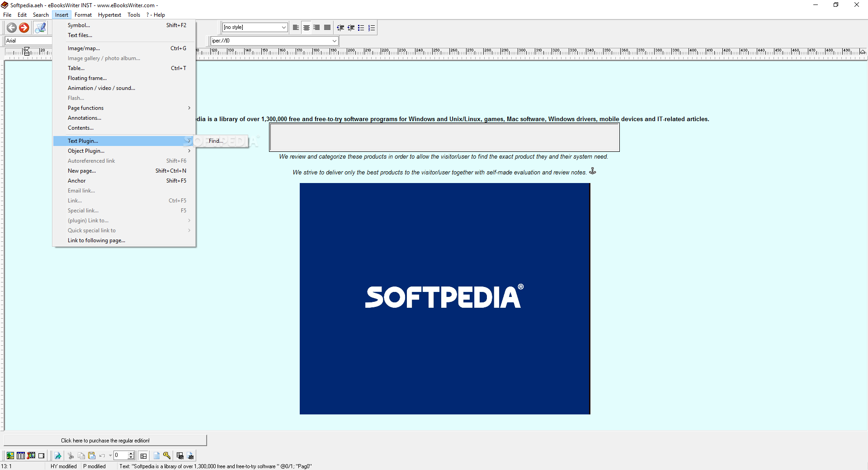
Task: Apply the bulleted list icon
Action: 361,28
